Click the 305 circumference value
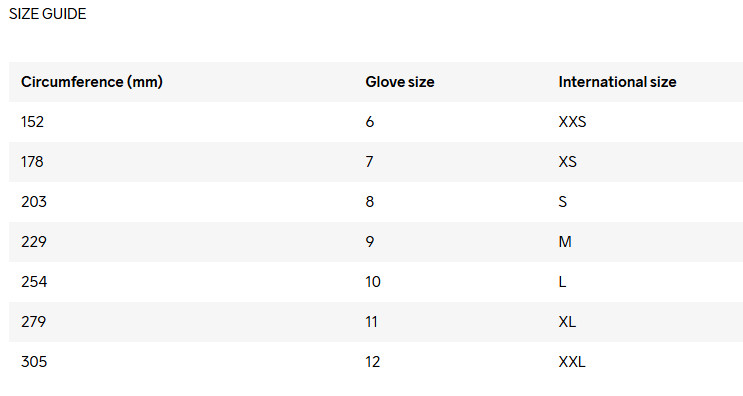This screenshot has height=396, width=743. click(x=34, y=362)
